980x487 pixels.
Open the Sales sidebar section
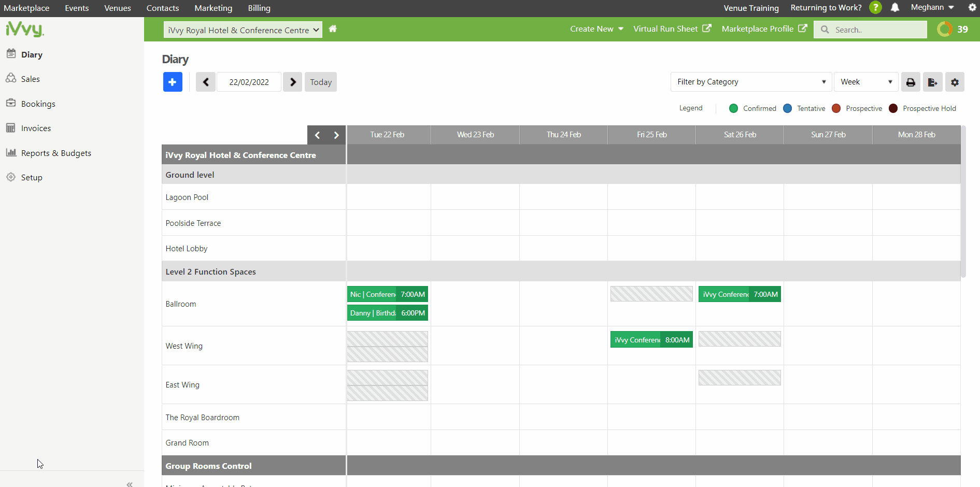pyautogui.click(x=23, y=79)
